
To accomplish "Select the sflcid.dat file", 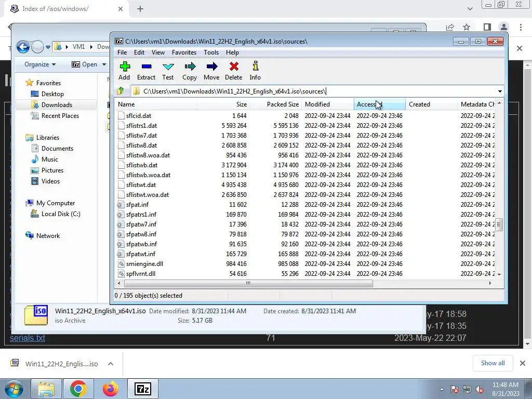I will coord(138,116).
